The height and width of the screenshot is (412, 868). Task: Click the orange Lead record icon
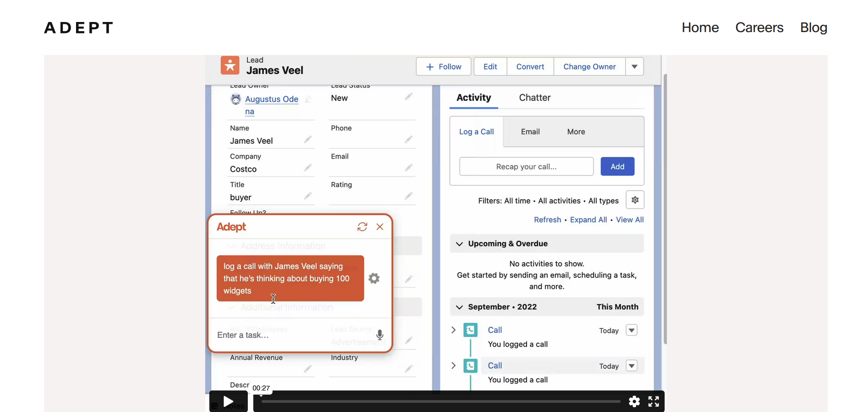pos(230,66)
